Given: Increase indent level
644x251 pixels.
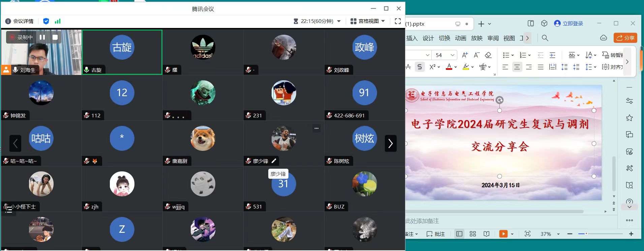Looking at the screenshot, I should 552,55.
